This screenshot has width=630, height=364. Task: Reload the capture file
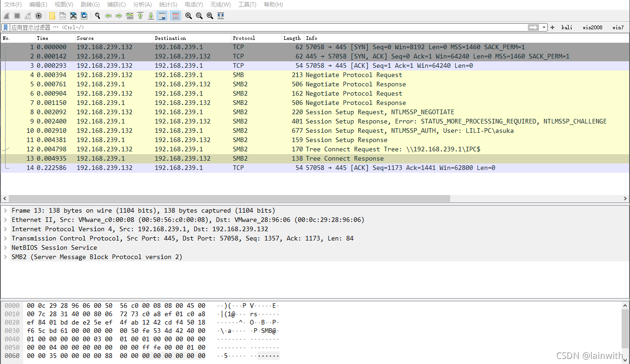[x=84, y=16]
